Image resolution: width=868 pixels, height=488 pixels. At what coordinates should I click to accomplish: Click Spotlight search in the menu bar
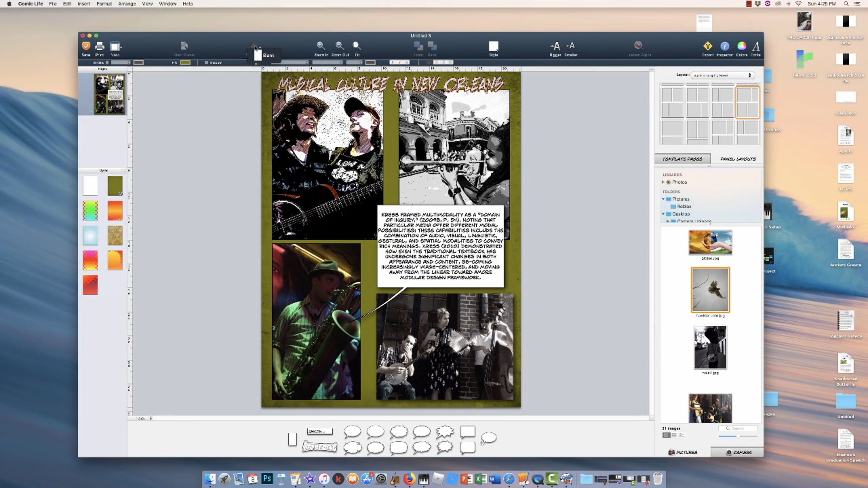846,4
